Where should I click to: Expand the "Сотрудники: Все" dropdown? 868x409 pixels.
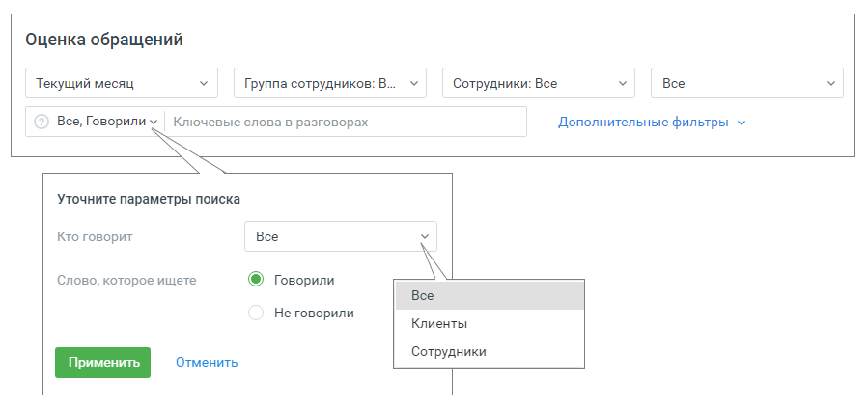pos(538,84)
